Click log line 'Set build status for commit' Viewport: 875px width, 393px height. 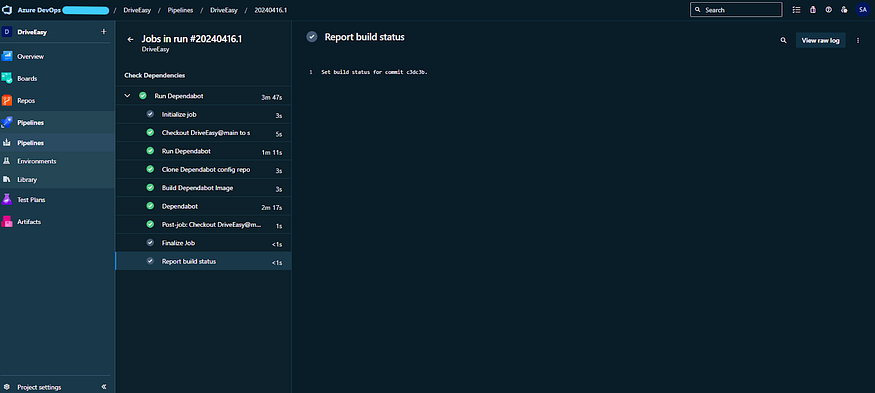click(x=374, y=72)
